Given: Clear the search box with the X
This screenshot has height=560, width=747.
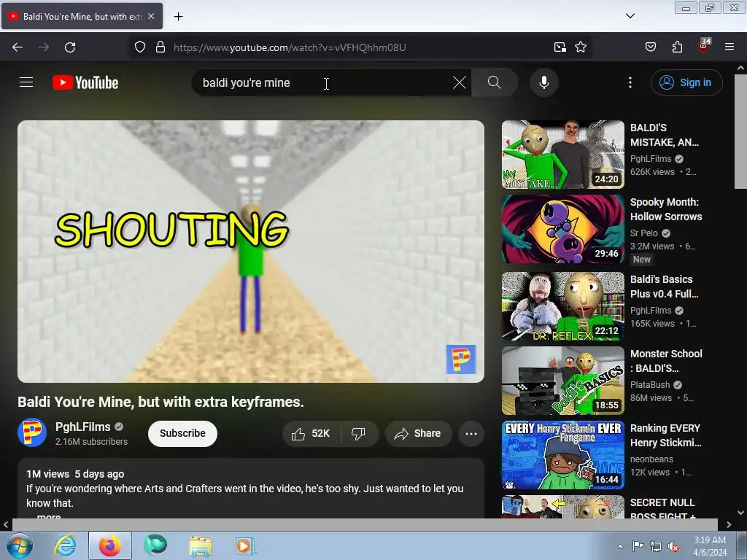Looking at the screenshot, I should pyautogui.click(x=460, y=82).
